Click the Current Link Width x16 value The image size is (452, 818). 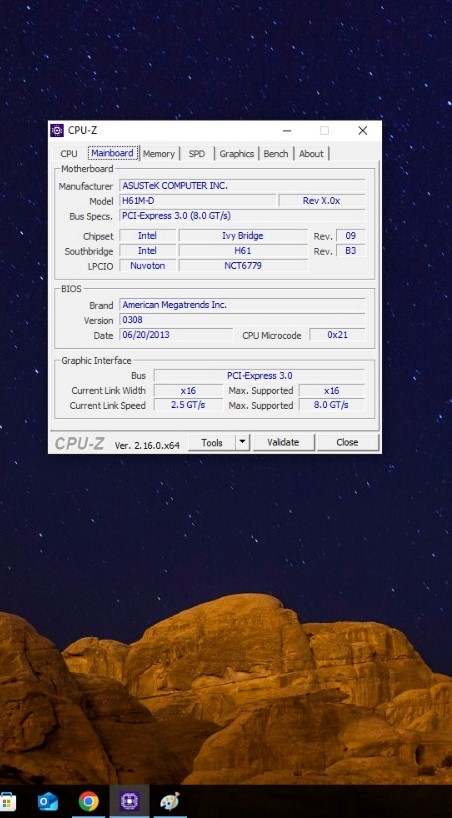(188, 390)
